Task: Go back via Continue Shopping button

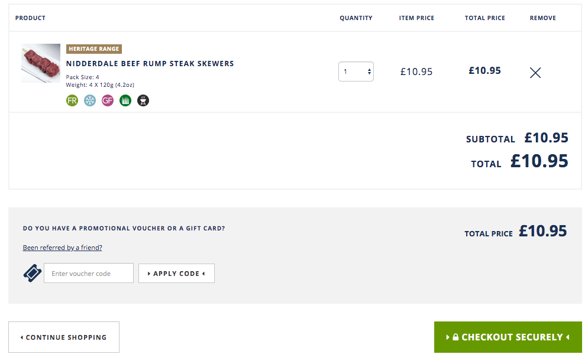Action: (64, 337)
